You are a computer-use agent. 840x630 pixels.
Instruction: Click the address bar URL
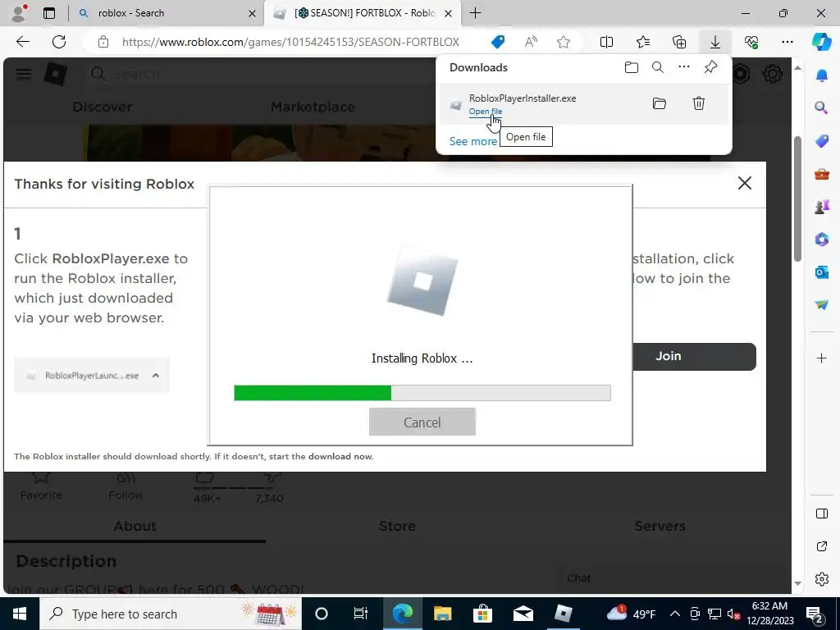pyautogui.click(x=290, y=42)
